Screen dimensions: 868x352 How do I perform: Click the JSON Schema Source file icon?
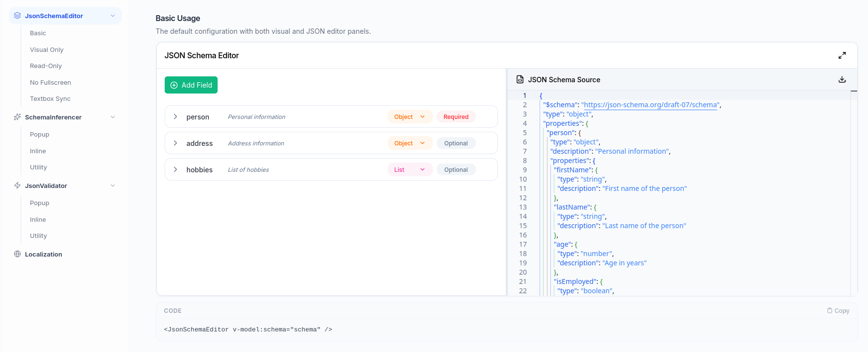(520, 79)
